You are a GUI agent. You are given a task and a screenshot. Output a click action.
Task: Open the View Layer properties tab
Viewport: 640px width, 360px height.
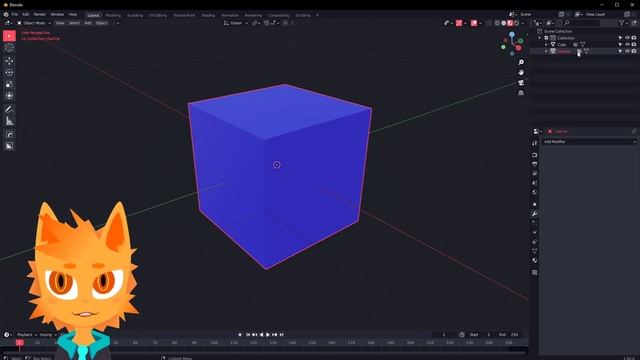click(535, 173)
